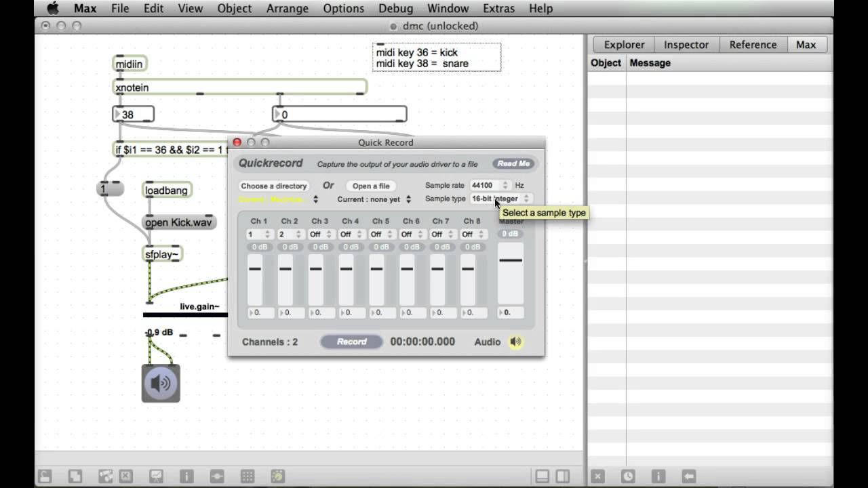The image size is (868, 488).
Task: Click the Master number box showing 0.
Action: (x=511, y=312)
